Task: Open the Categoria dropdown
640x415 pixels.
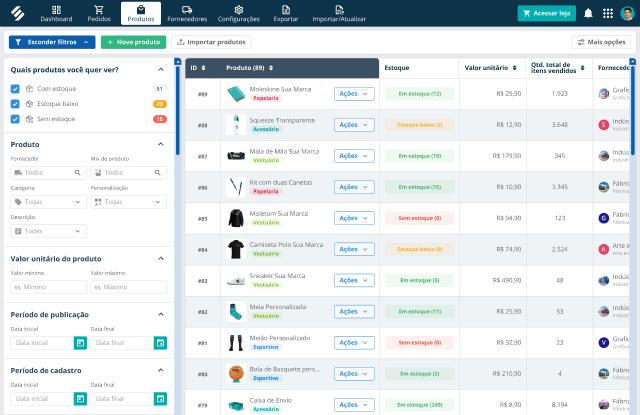Action: [48, 202]
